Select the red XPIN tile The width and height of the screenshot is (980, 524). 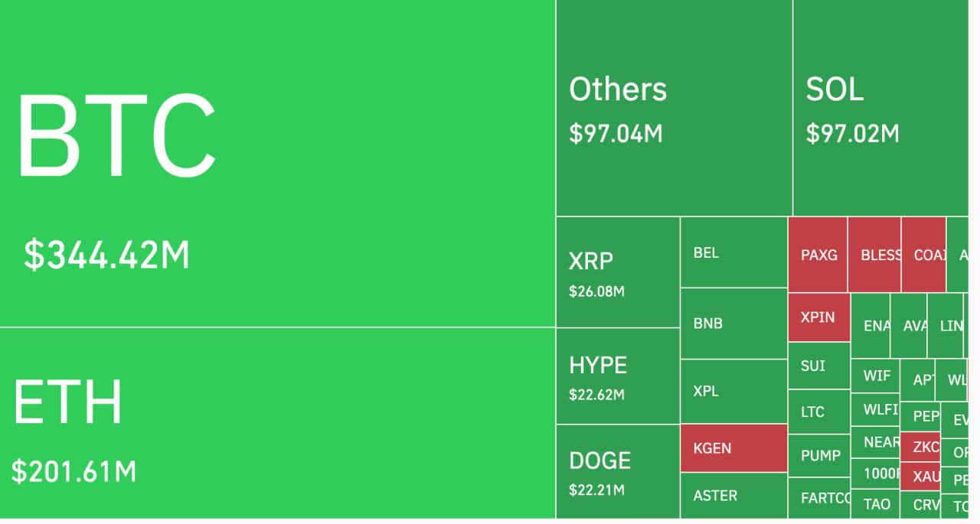(818, 317)
